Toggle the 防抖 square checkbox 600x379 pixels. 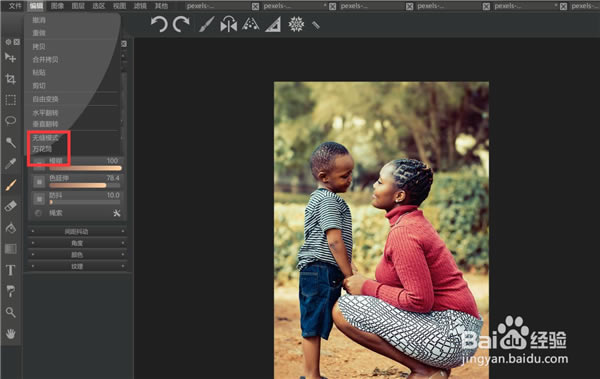point(39,199)
